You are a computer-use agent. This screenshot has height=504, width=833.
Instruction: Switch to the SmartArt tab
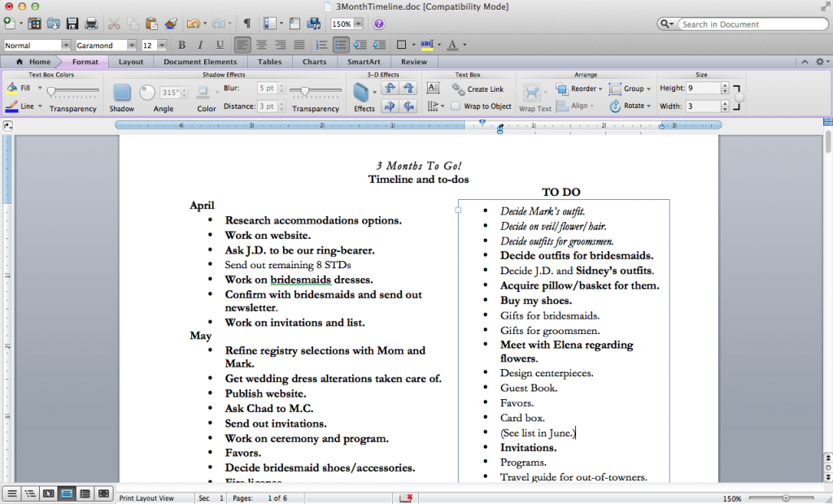[364, 62]
